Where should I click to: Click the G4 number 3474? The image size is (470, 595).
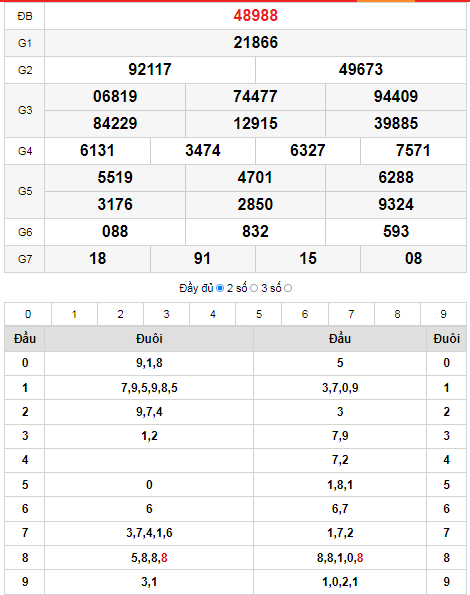click(x=203, y=151)
